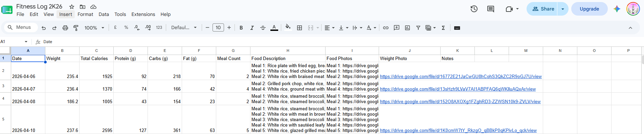Viewport: 644px width, 134px height.
Task: Open the Insert menu
Action: 66,14
